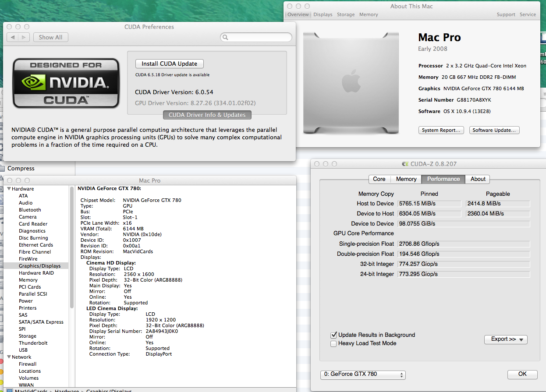The width and height of the screenshot is (546, 392).
Task: Click the Support link in About This Mac
Action: [506, 14]
